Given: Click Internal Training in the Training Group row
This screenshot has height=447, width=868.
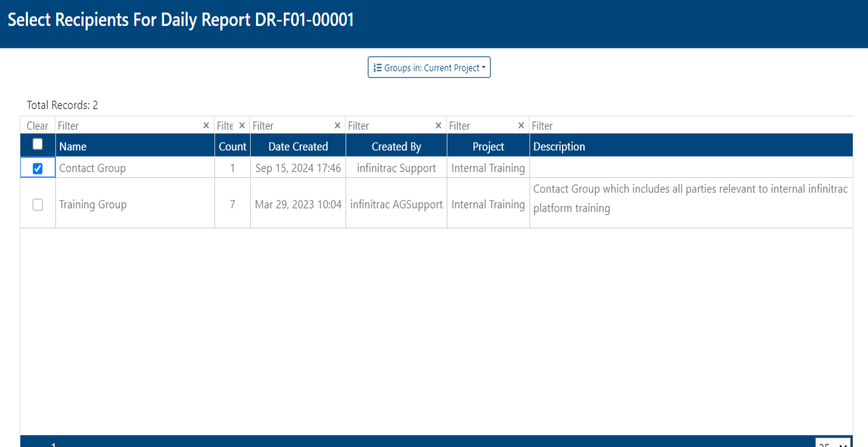Looking at the screenshot, I should point(488,204).
